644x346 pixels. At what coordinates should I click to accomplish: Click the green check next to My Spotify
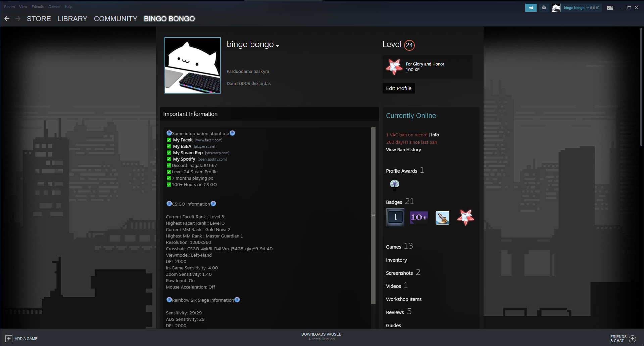click(x=169, y=159)
